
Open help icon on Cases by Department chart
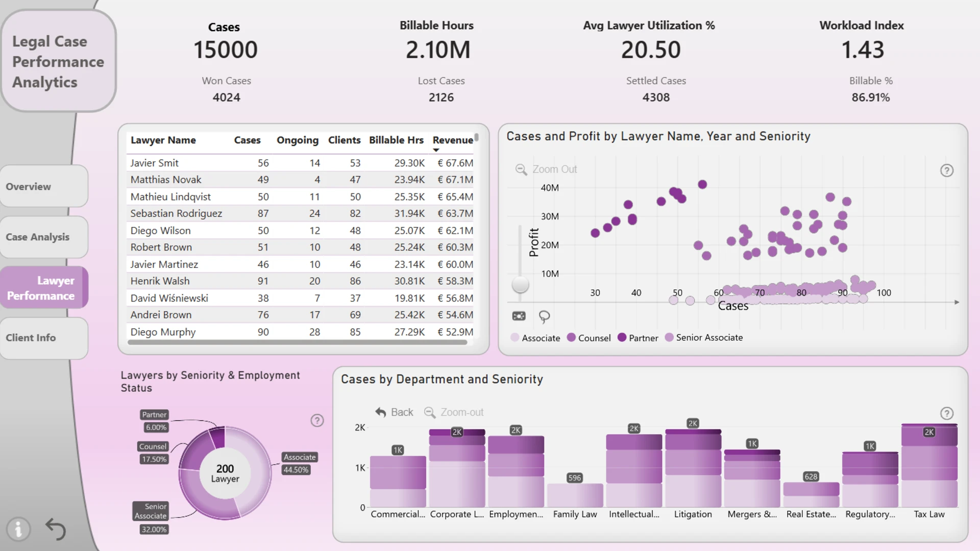tap(947, 413)
